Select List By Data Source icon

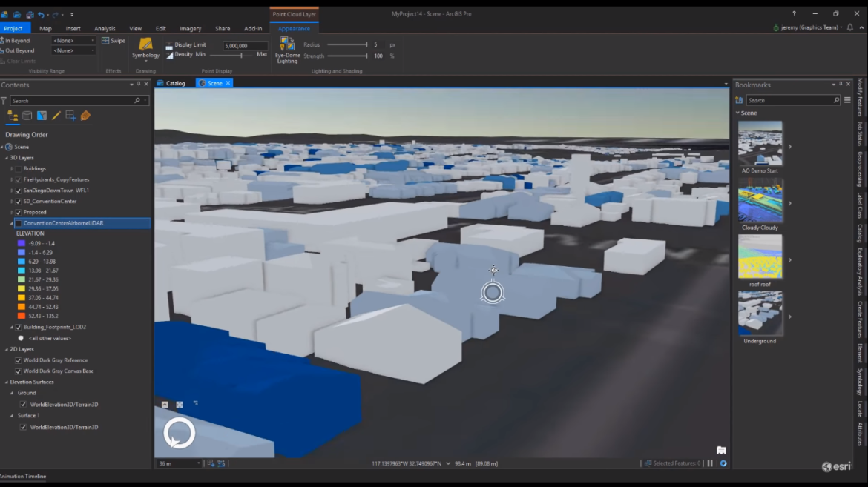point(27,116)
